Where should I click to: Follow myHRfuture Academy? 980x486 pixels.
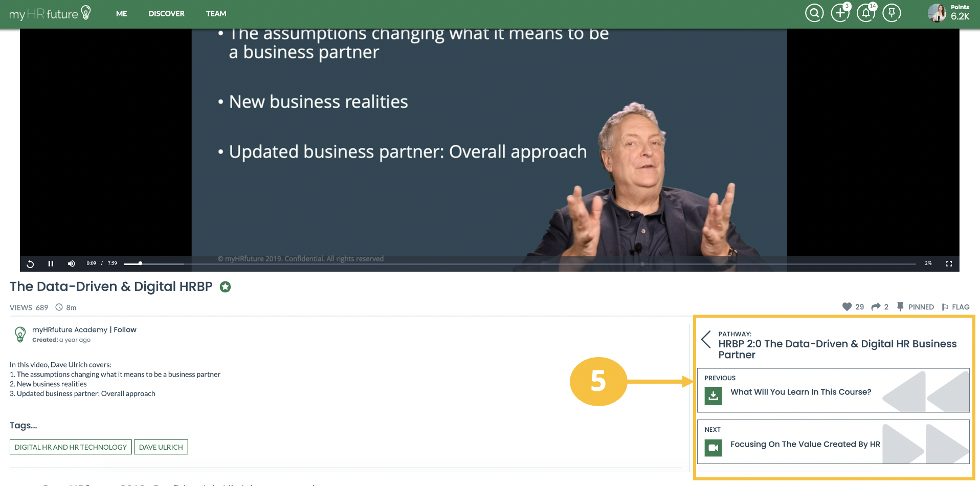(x=125, y=330)
